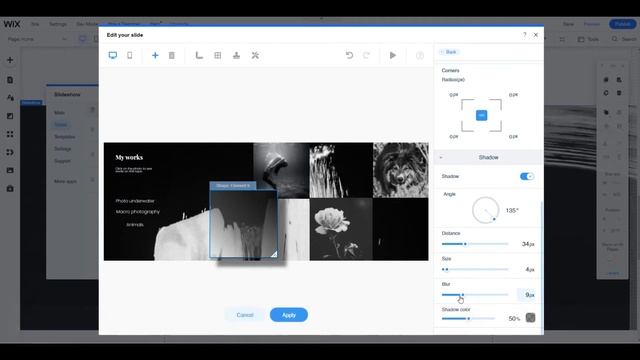Toggle the Shadow switch off

click(527, 176)
